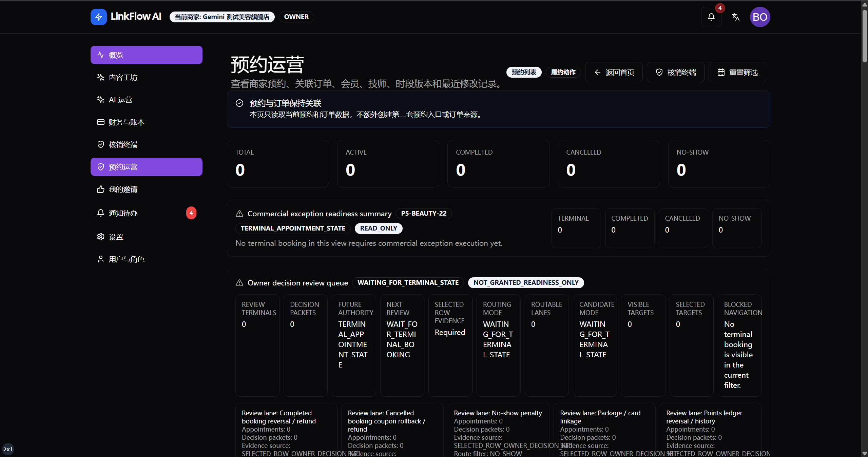
Task: Open 概览 in the sidebar
Action: point(147,55)
